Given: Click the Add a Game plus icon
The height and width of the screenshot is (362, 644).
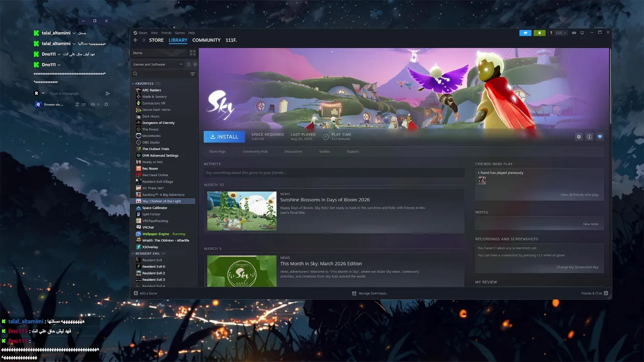Looking at the screenshot, I should tap(136, 293).
